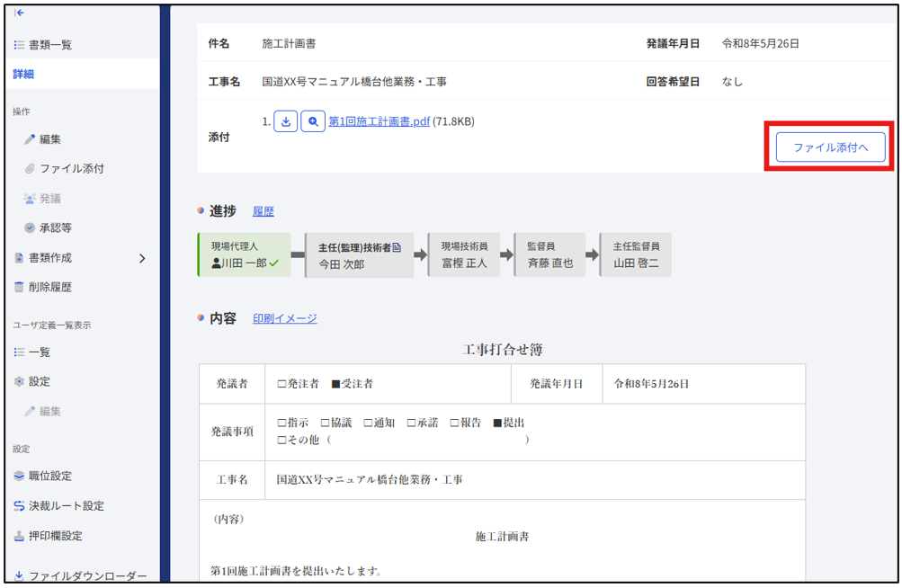Click the greyed 編集 under ユーザ定義一覧表示

pos(50,412)
